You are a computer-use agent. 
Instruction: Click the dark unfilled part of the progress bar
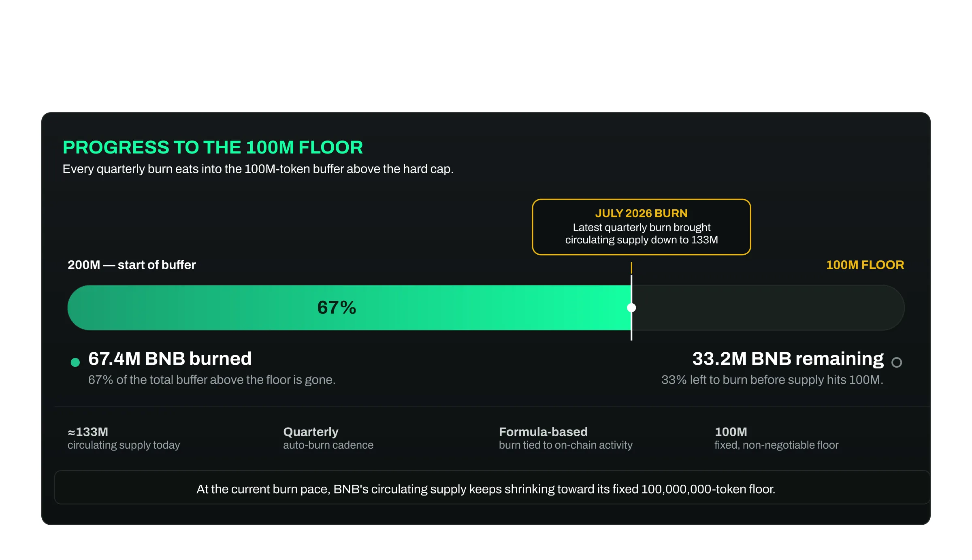click(768, 308)
